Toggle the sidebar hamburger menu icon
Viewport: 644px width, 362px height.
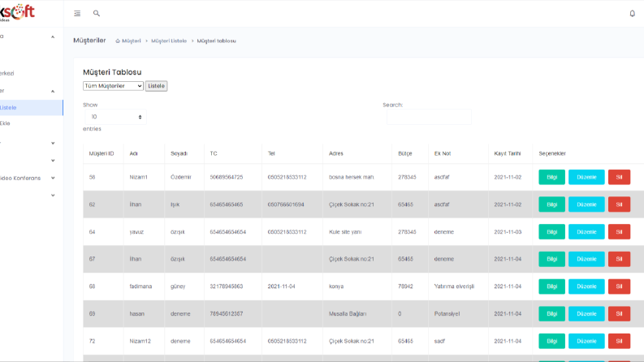pyautogui.click(x=77, y=14)
